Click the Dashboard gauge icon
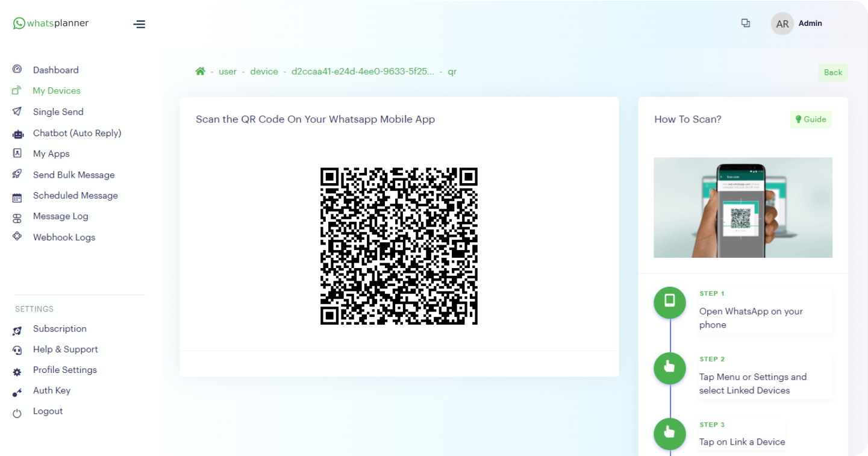The height and width of the screenshot is (456, 868). pos(17,69)
